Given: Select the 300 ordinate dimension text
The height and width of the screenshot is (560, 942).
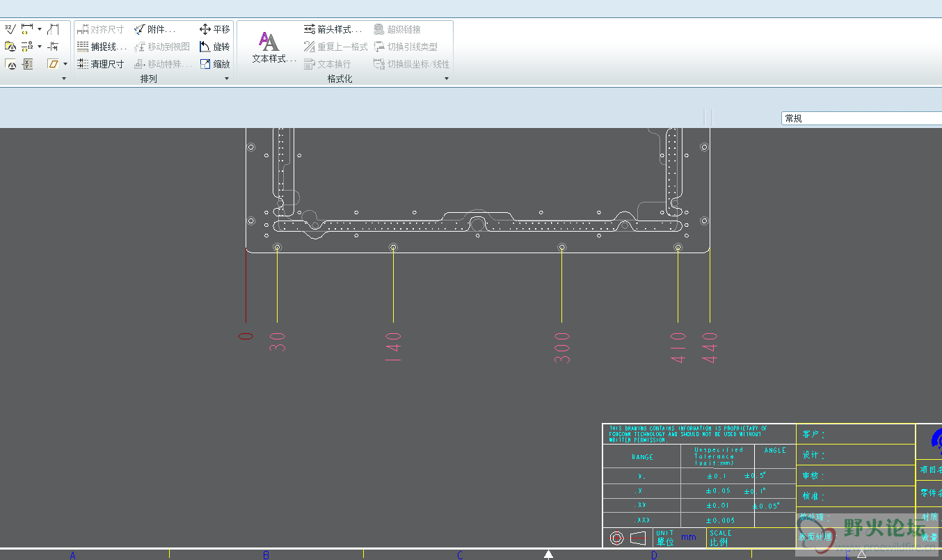Looking at the screenshot, I should point(562,347).
